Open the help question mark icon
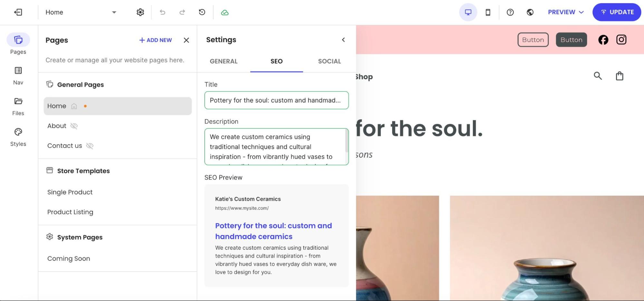This screenshot has width=644, height=301. pyautogui.click(x=510, y=12)
